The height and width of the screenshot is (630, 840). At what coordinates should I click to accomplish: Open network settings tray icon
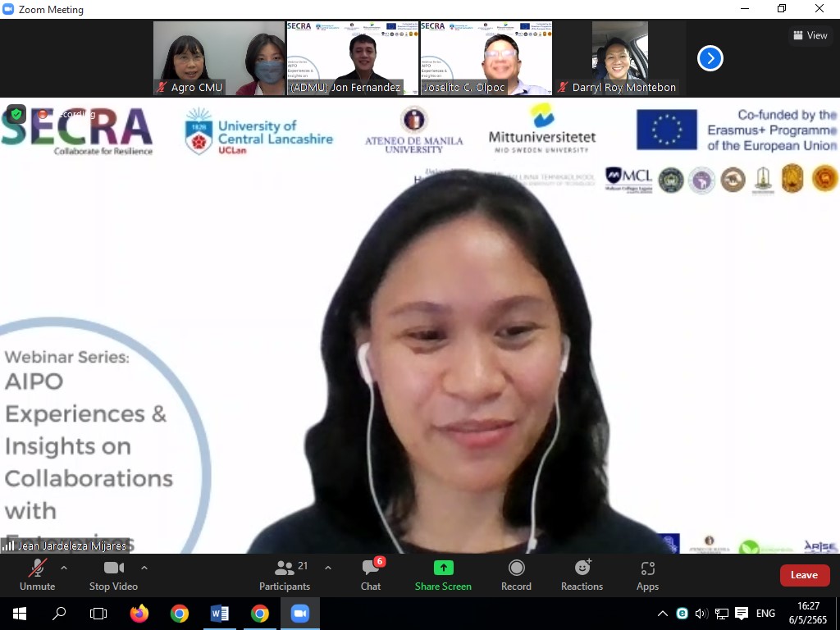point(722,614)
